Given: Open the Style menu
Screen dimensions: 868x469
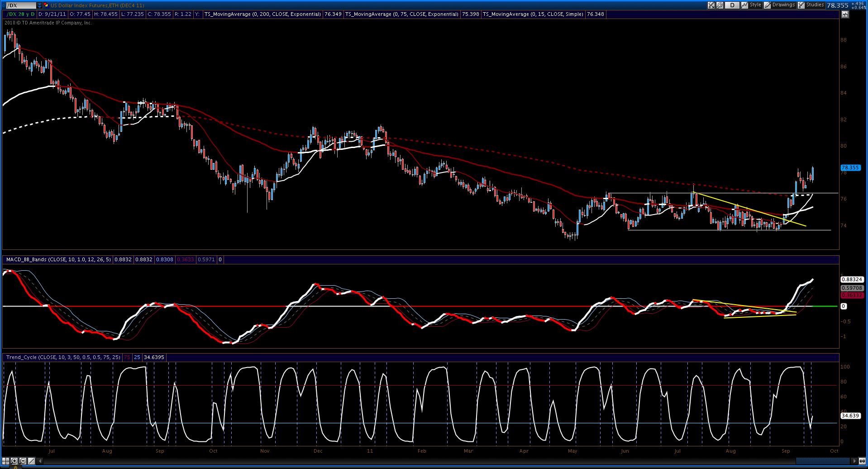Looking at the screenshot, I should pyautogui.click(x=752, y=5).
